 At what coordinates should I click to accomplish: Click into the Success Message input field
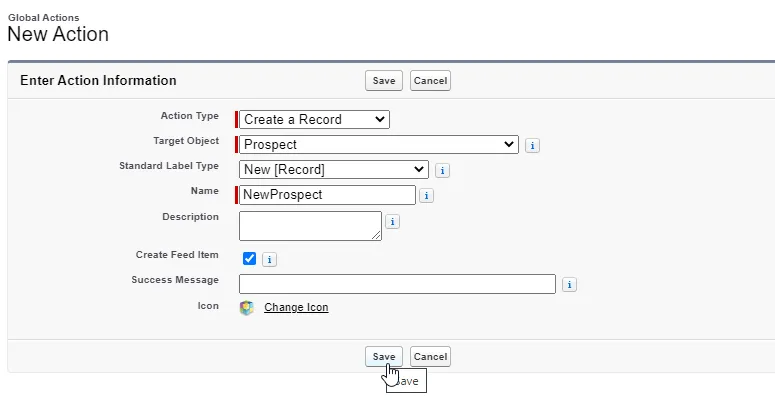[x=397, y=284]
